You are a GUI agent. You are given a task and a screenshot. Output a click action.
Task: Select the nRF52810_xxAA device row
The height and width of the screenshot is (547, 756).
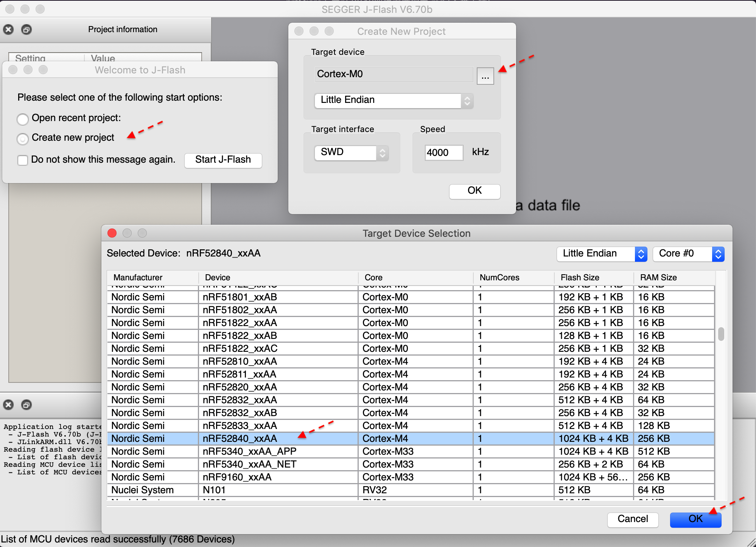(x=411, y=361)
